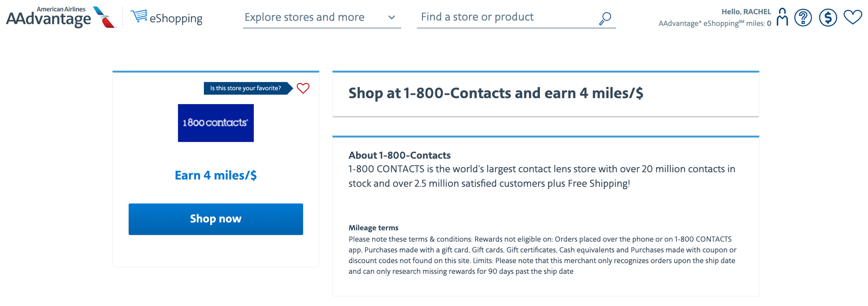Click the blue Earn 4 miles/$ rate display
868x306 pixels.
click(x=215, y=175)
